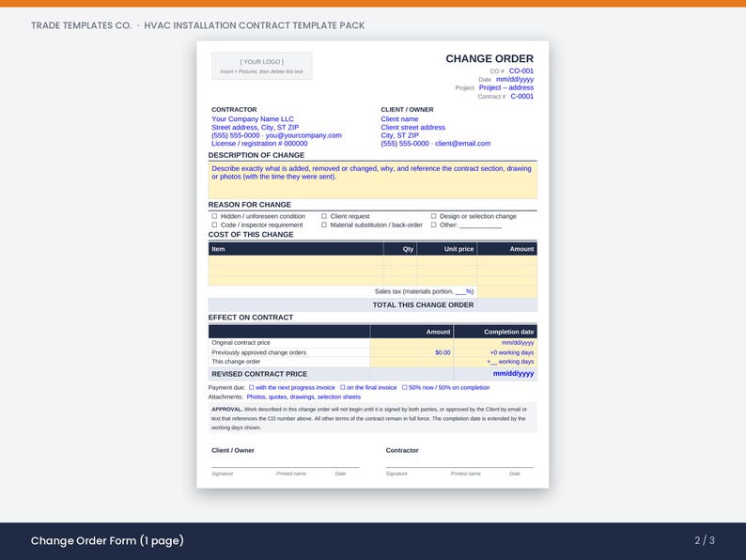746x560 pixels.
Task: Click the client 'City, ST ZIP' line
Action: (399, 135)
